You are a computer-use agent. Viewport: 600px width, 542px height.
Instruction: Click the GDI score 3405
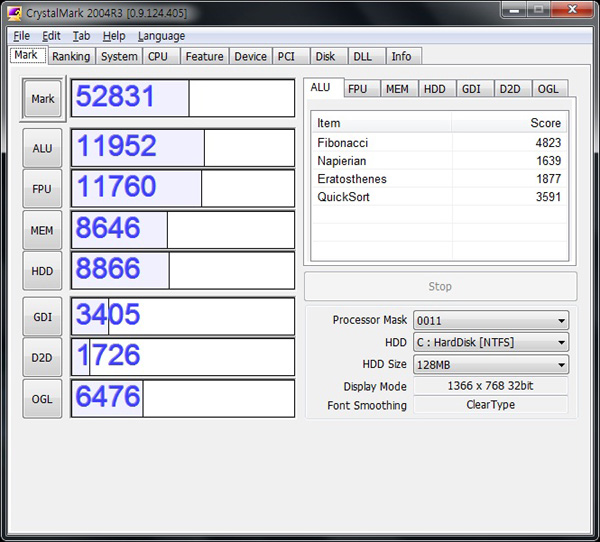(x=183, y=317)
